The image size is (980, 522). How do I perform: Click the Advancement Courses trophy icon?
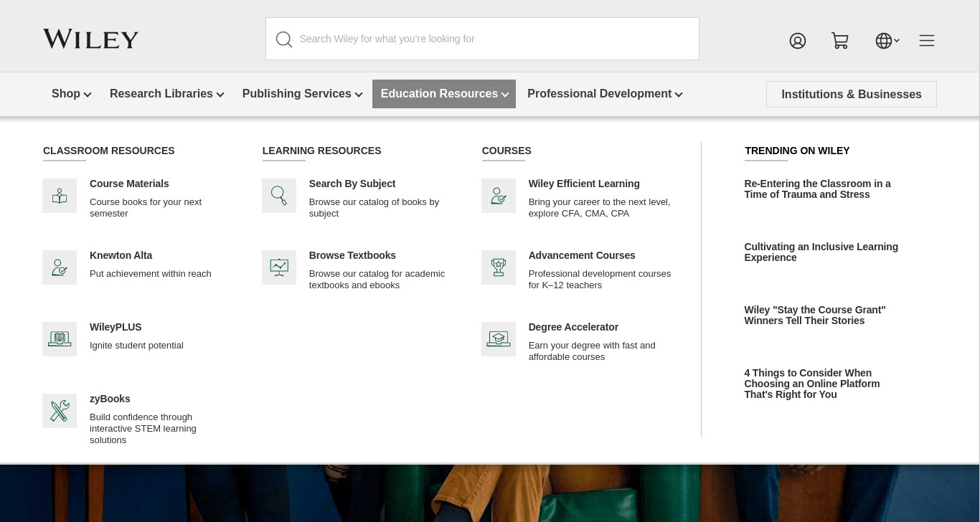click(499, 267)
